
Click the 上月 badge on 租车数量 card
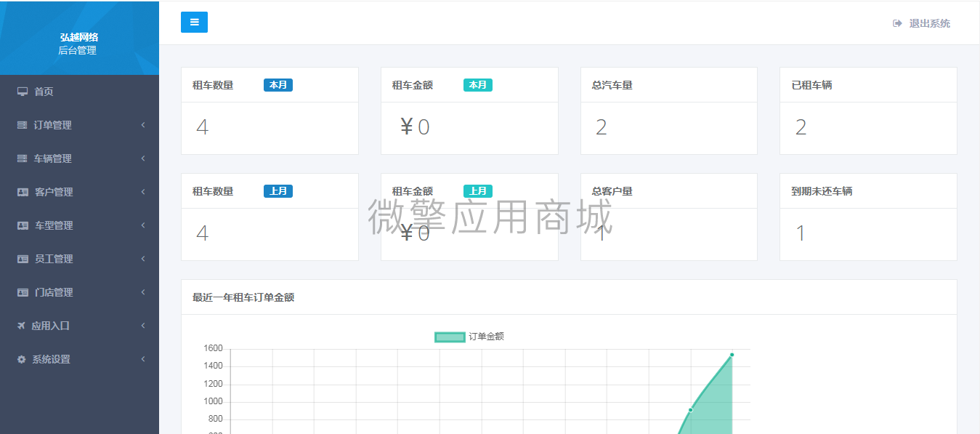click(278, 191)
